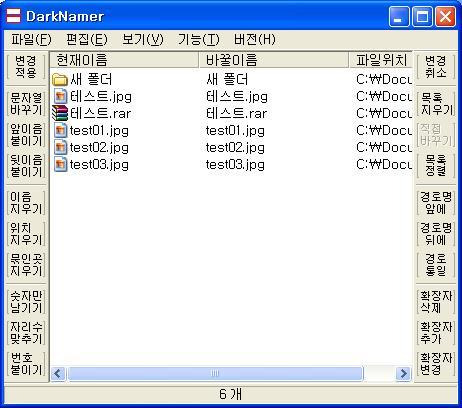Click the 경로 통일 button
The height and width of the screenshot is (408, 462).
pos(436,265)
